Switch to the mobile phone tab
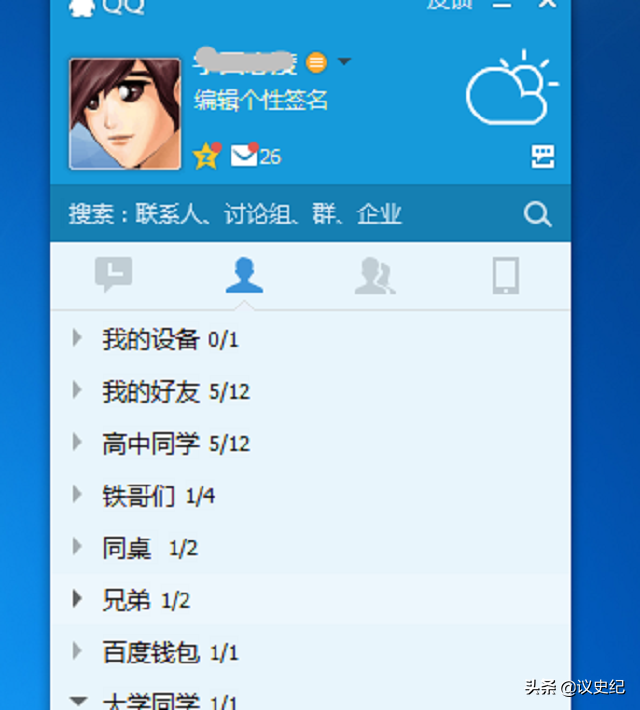Viewport: 640px width, 710px height. coord(506,275)
